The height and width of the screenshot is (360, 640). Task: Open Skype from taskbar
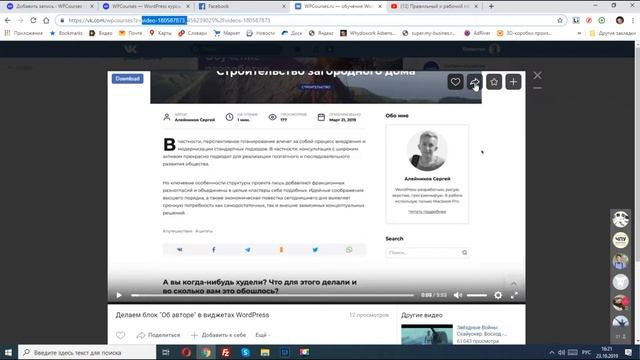coord(245,352)
